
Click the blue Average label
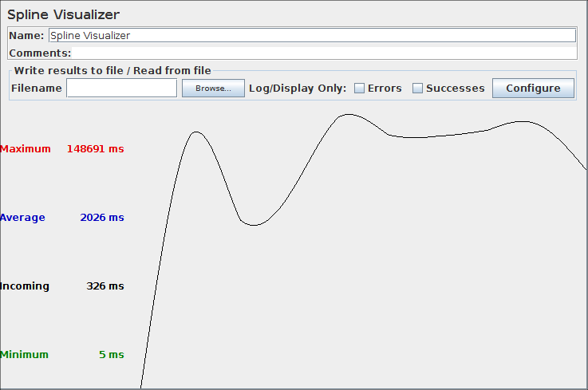pyautogui.click(x=23, y=218)
